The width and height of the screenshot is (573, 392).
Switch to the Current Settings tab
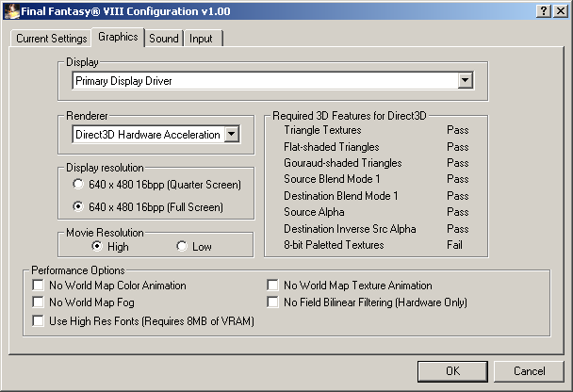point(51,39)
